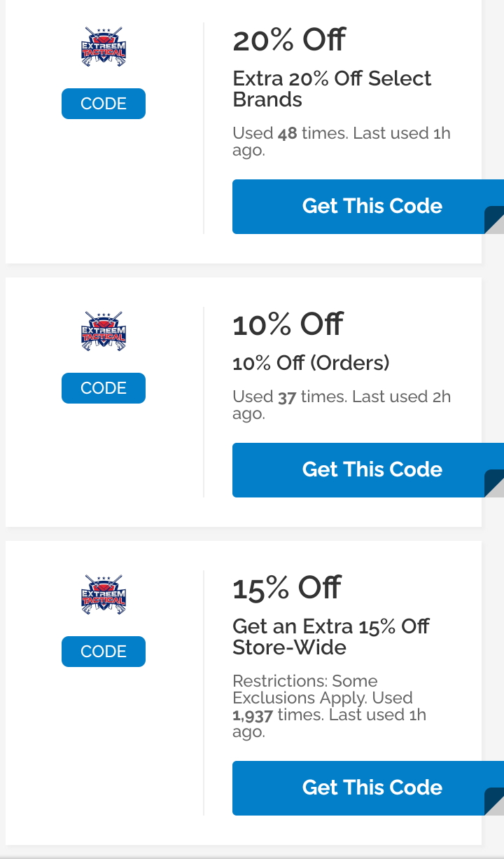Open the large 20% Off heading
The height and width of the screenshot is (859, 504).
click(x=288, y=40)
